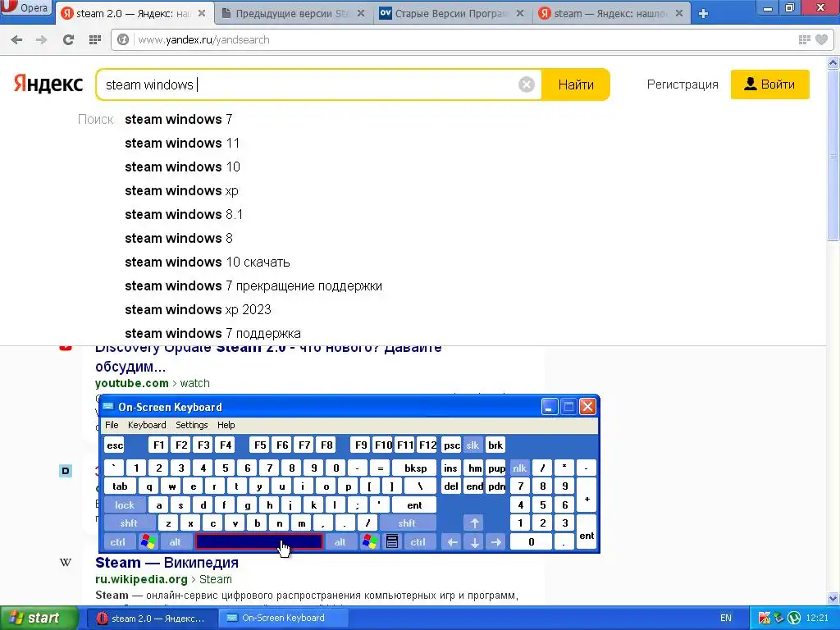The height and width of the screenshot is (630, 840).
Task: Click the down arrow key on the on-screen keyboard
Action: coord(474,541)
